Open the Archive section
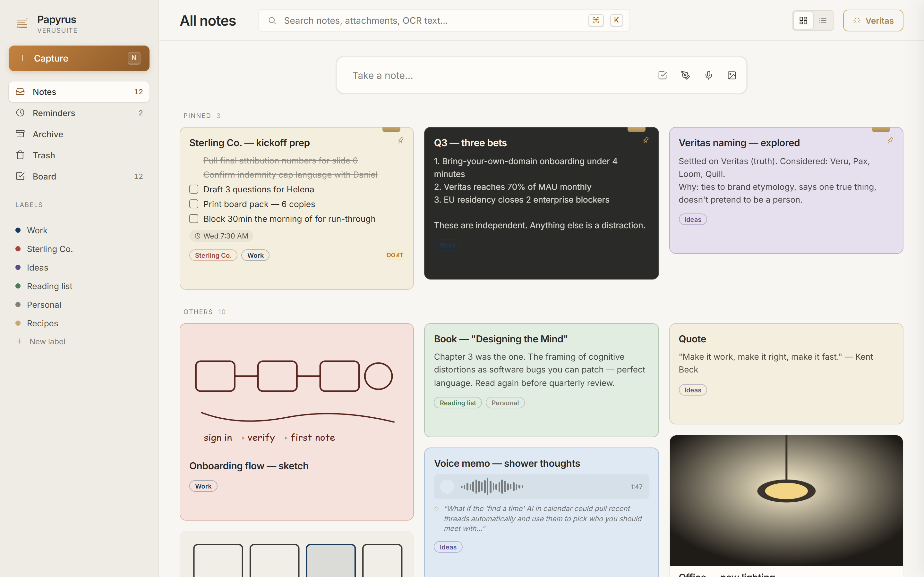 [79, 134]
